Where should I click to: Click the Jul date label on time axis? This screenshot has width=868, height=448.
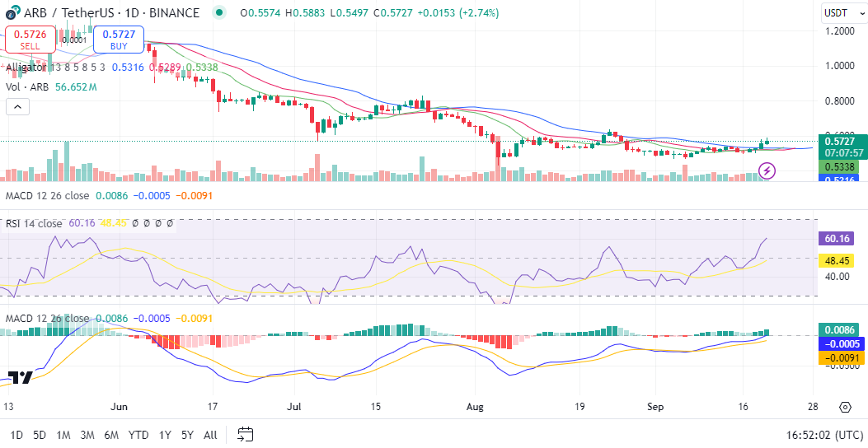point(294,408)
